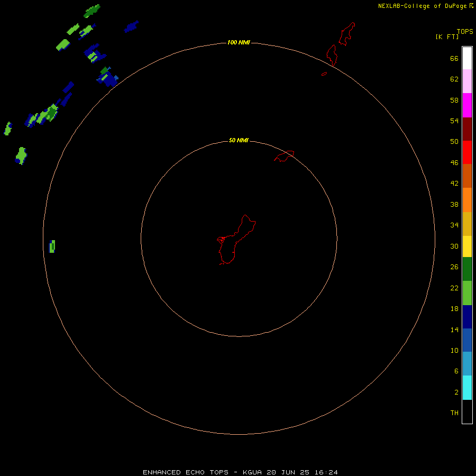Click the Guam island outline at center

pos(236,240)
